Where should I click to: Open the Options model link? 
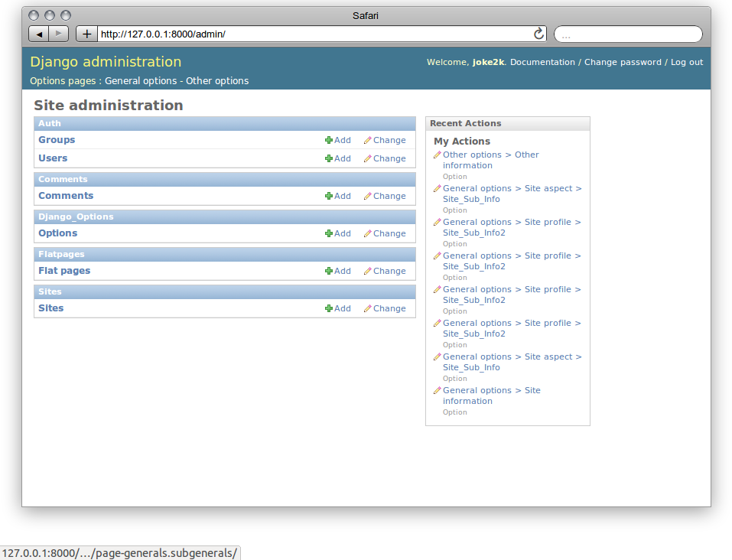click(x=58, y=233)
